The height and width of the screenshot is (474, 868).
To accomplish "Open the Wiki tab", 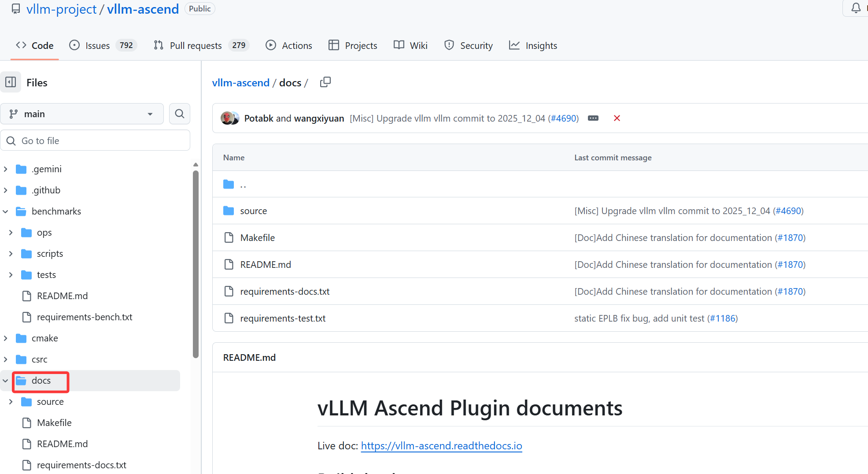I will tap(410, 45).
